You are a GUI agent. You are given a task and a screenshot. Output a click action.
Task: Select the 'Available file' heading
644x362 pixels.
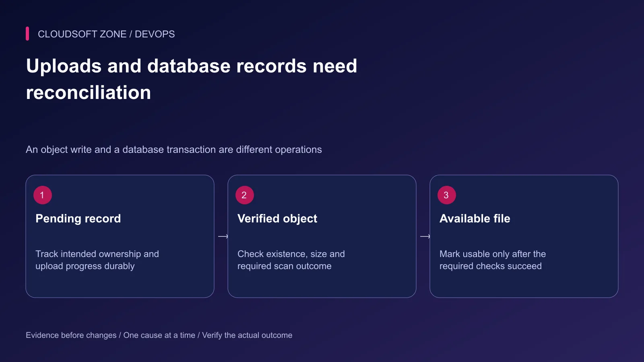pyautogui.click(x=475, y=218)
